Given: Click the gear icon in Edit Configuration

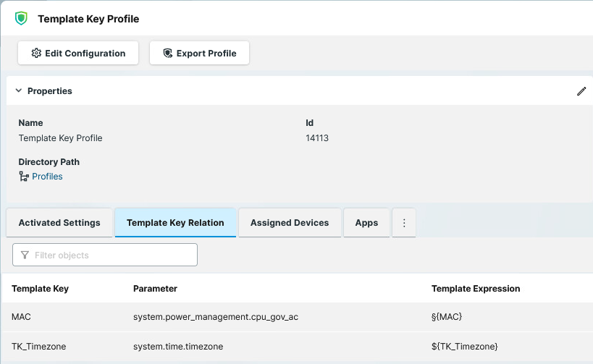Looking at the screenshot, I should click(36, 54).
